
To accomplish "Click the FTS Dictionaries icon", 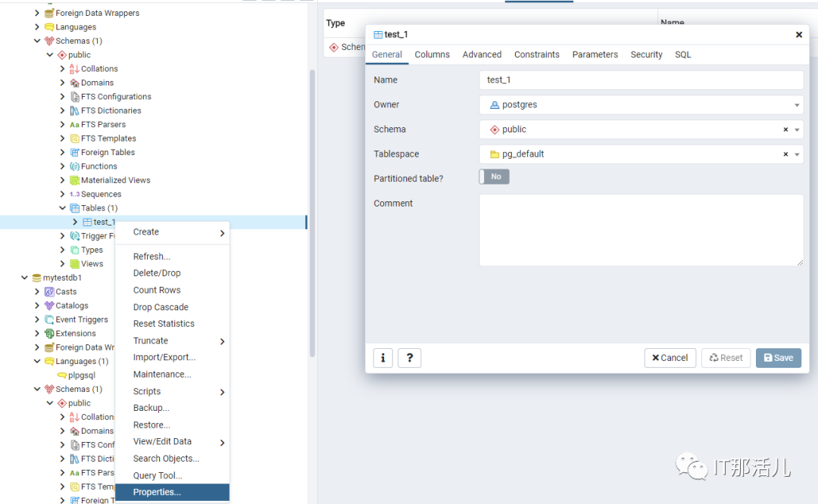I will [75, 110].
